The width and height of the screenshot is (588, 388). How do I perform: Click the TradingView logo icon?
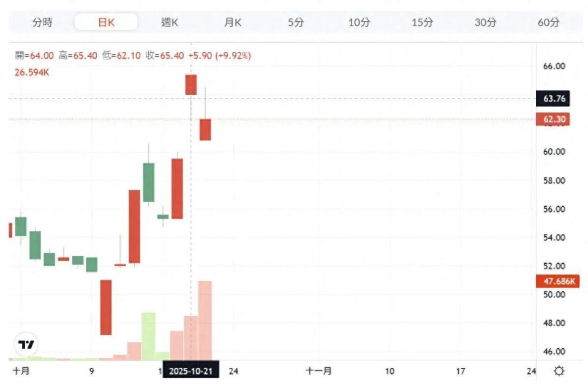(x=26, y=345)
